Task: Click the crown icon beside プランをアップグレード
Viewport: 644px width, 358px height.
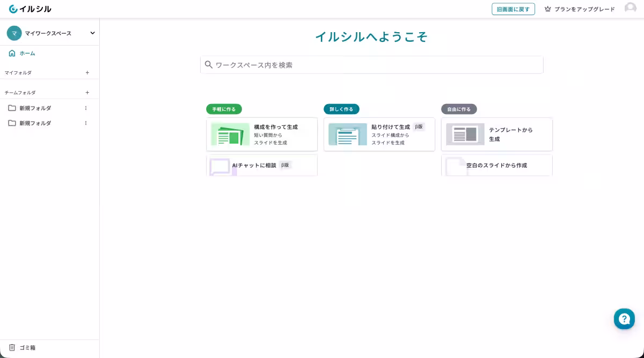Action: [547, 9]
